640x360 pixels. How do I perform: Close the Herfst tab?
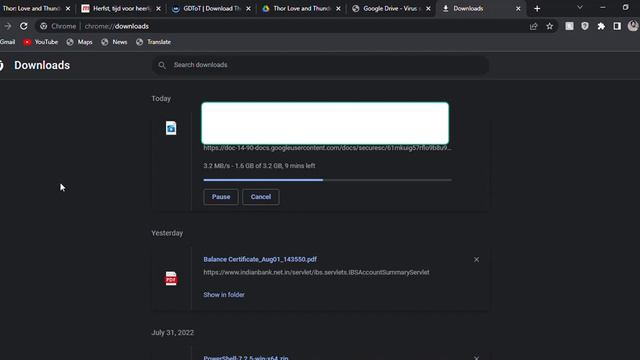point(158,9)
